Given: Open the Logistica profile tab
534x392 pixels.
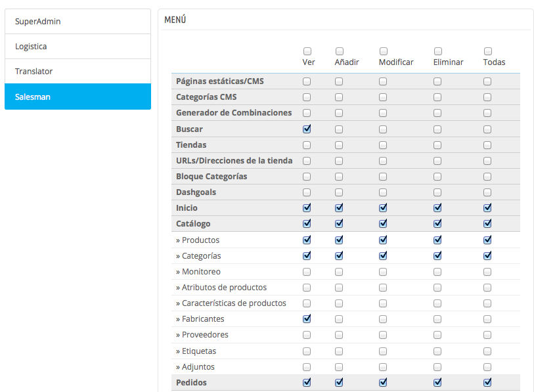Looking at the screenshot, I should pyautogui.click(x=78, y=47).
